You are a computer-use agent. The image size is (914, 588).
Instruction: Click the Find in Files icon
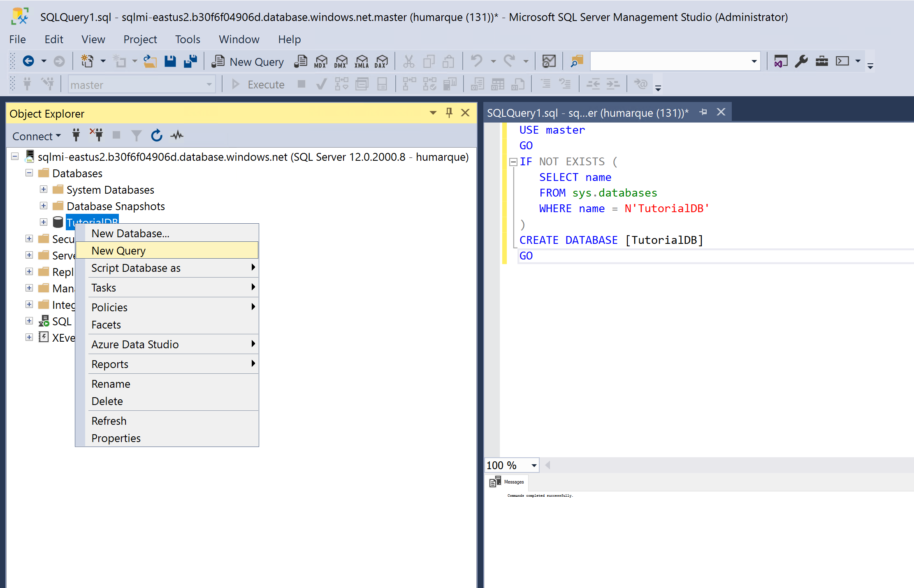click(x=577, y=61)
